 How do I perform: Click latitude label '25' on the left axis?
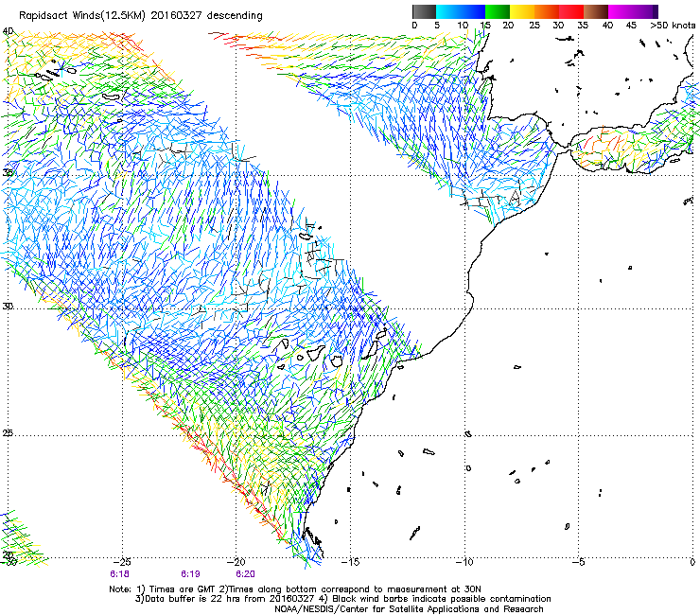tap(8, 433)
